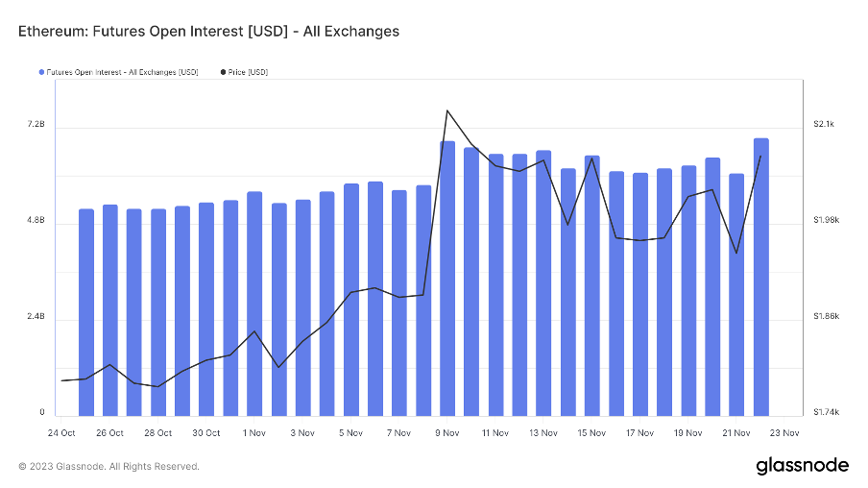
Task: Click the 1 Nov date label
Action: [254, 433]
